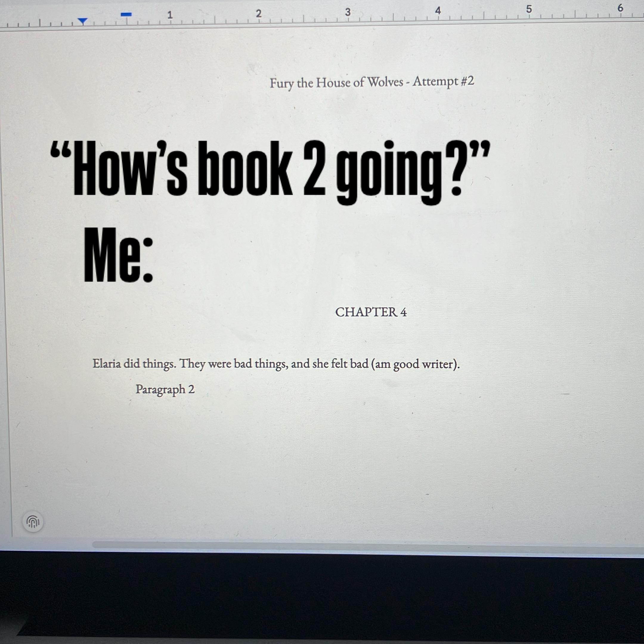Click the horizontal scrollbar at bottom
Screen dimensions: 644x644
pyautogui.click(x=367, y=545)
